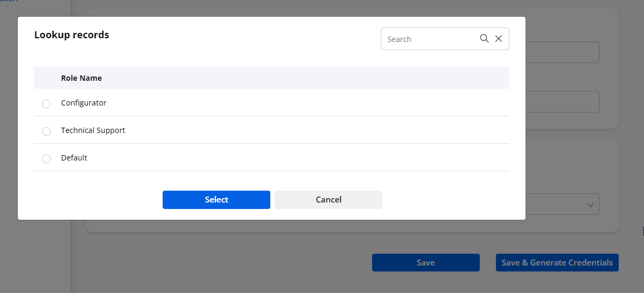Click Save & Generate Credentials button

pyautogui.click(x=557, y=262)
